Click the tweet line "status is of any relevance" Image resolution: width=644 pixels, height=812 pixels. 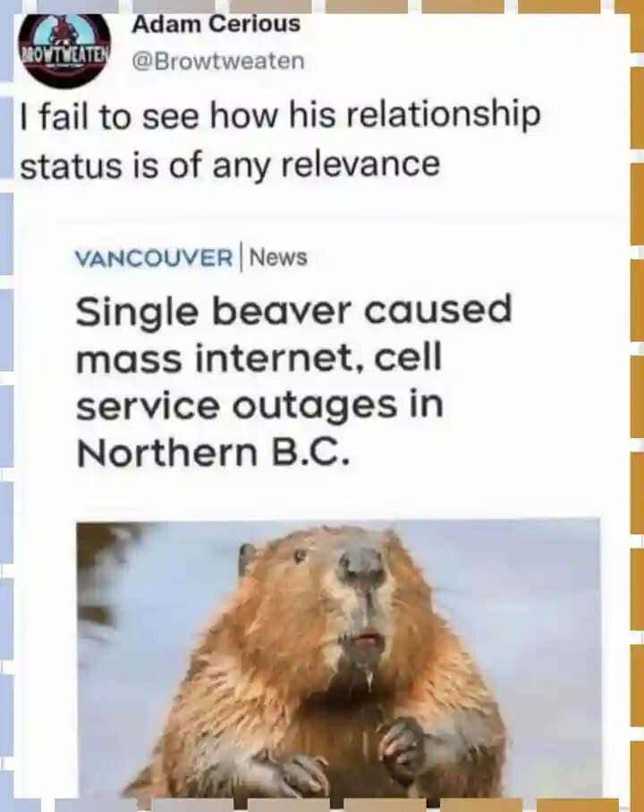point(230,165)
